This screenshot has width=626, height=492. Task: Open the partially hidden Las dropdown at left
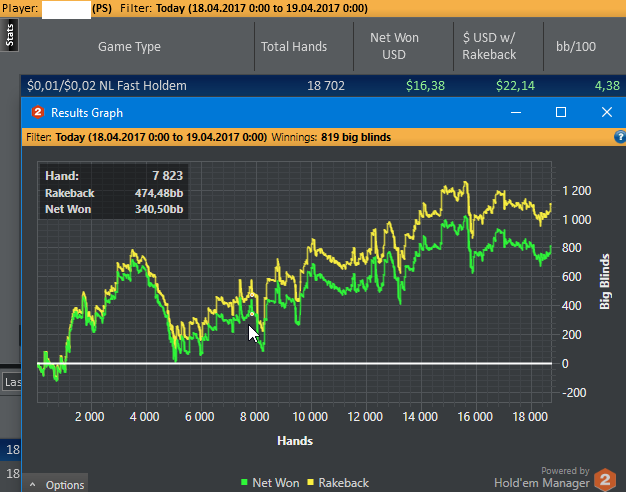(x=11, y=382)
